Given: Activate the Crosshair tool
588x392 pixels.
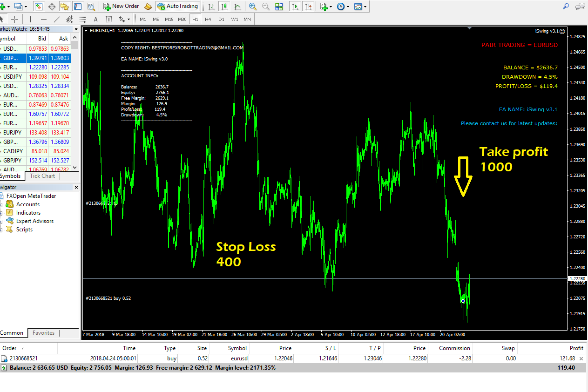Looking at the screenshot, I should click(x=14, y=19).
